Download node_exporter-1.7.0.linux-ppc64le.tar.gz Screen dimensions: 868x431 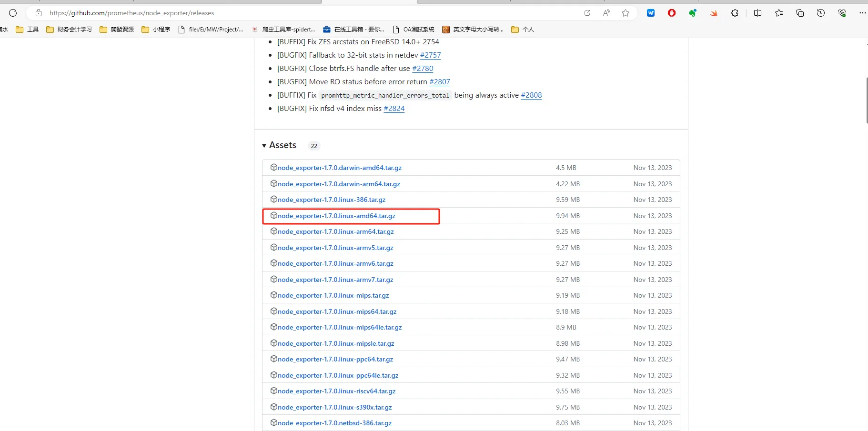tap(338, 375)
